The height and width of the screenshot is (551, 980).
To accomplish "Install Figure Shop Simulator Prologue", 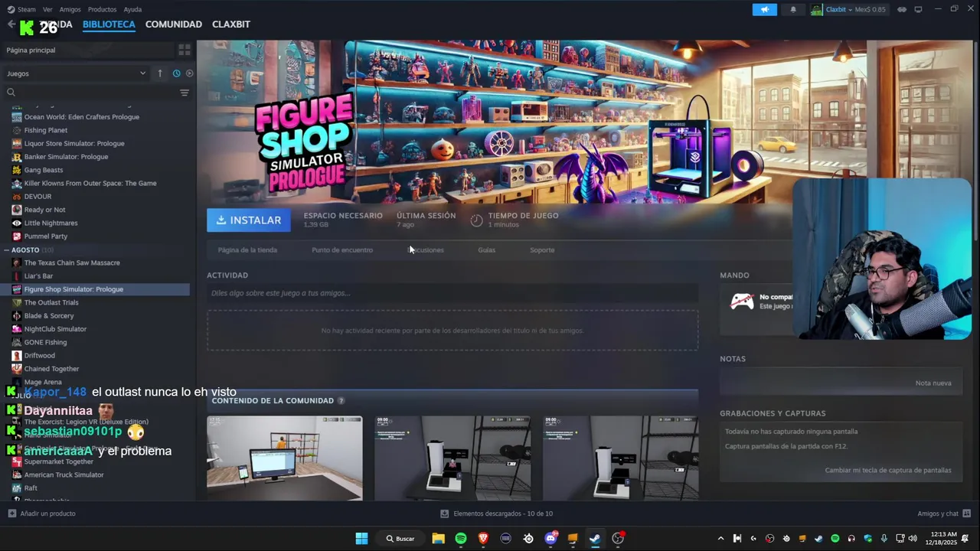I will coord(249,220).
